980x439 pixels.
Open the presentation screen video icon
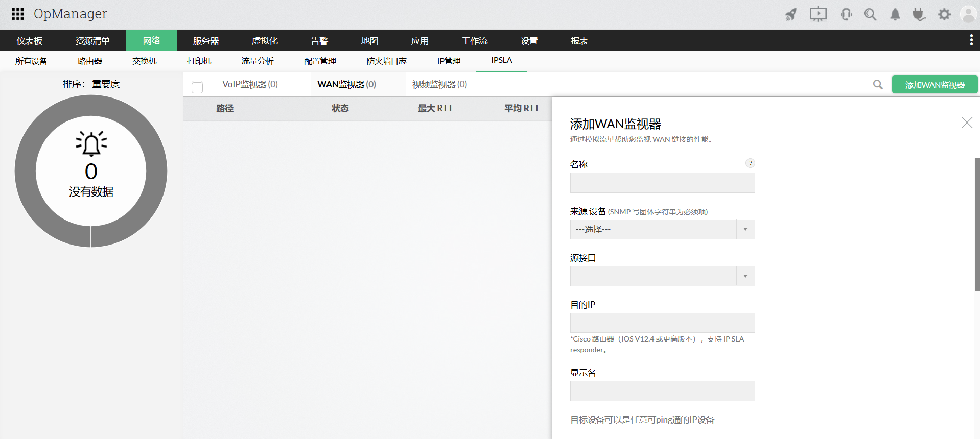click(818, 14)
